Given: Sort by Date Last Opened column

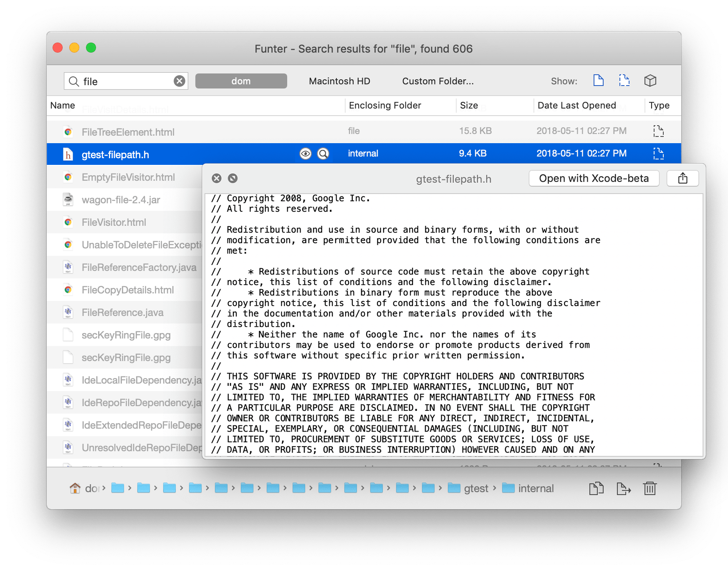Looking at the screenshot, I should pos(577,105).
